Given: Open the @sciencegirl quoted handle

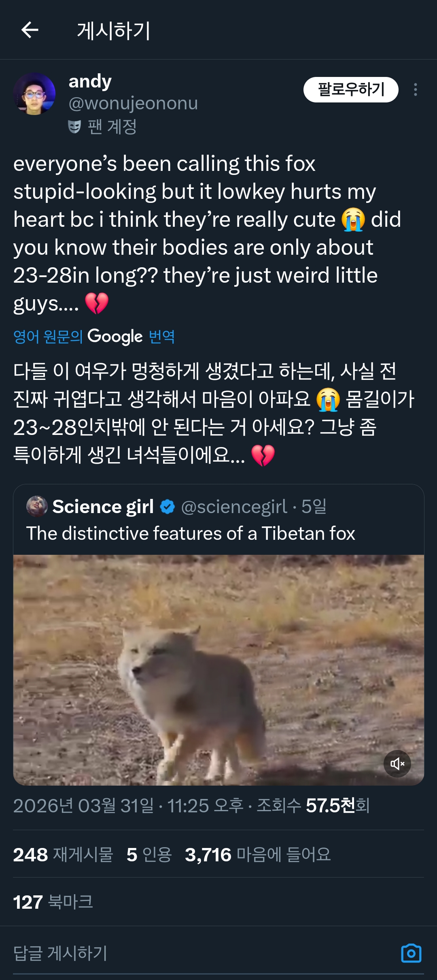Looking at the screenshot, I should [x=234, y=507].
